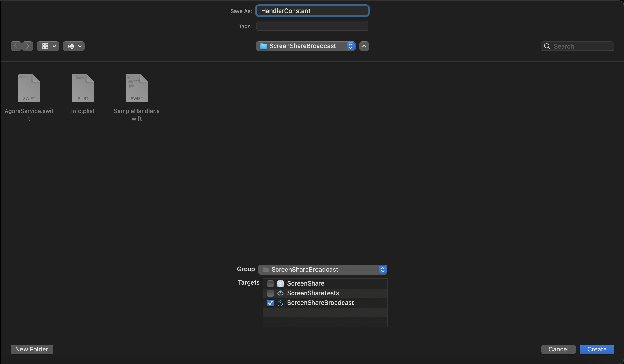Screen dimensions: 624x364
Task: Open the Group ScreenShareBroadcast dropdown
Action: click(323, 270)
